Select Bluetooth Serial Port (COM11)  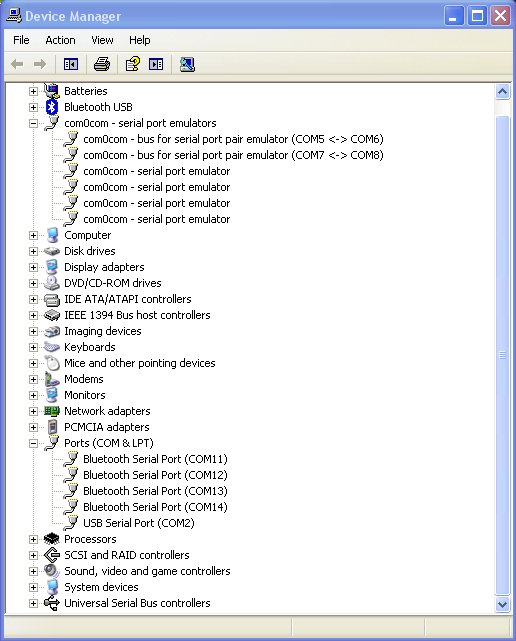(155, 459)
